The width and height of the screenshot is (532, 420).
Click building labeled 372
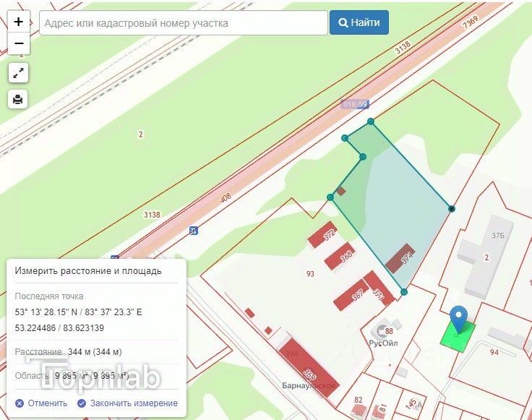pyautogui.click(x=322, y=234)
